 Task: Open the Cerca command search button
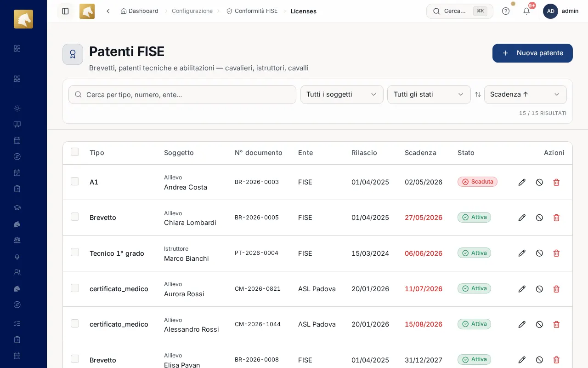click(460, 11)
